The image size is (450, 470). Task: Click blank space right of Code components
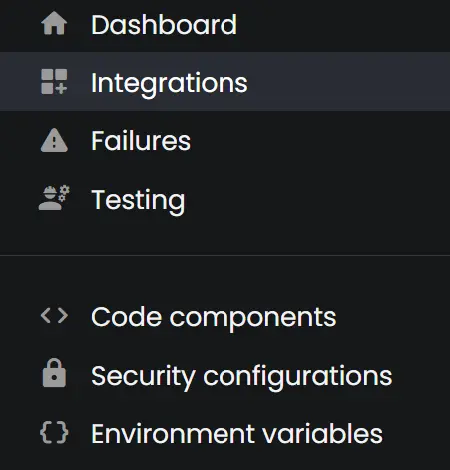pyautogui.click(x=393, y=316)
